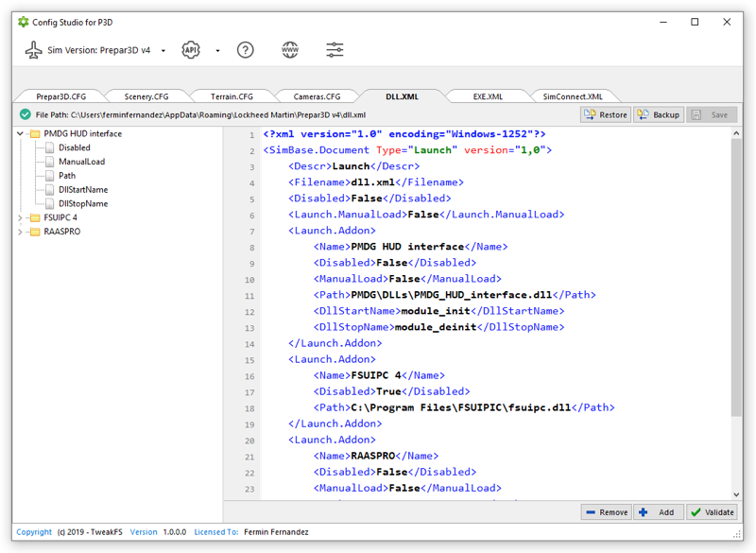Click the green file path status checkmark
The image size is (756, 553).
tap(26, 114)
